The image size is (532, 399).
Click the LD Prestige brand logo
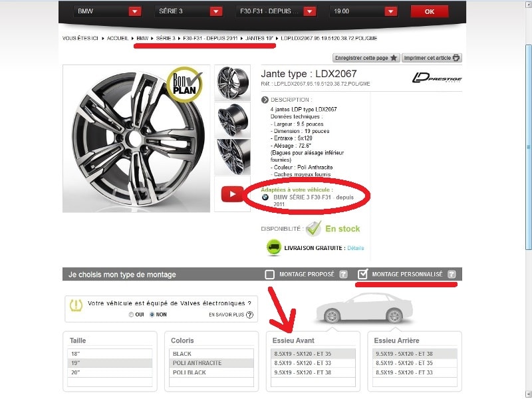(437, 78)
